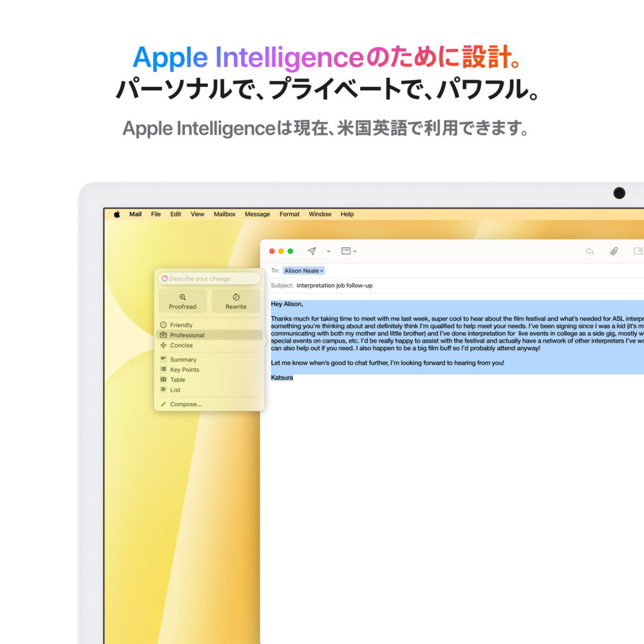This screenshot has height=644, width=644.
Task: Click the Describe your change field
Action: (x=209, y=278)
